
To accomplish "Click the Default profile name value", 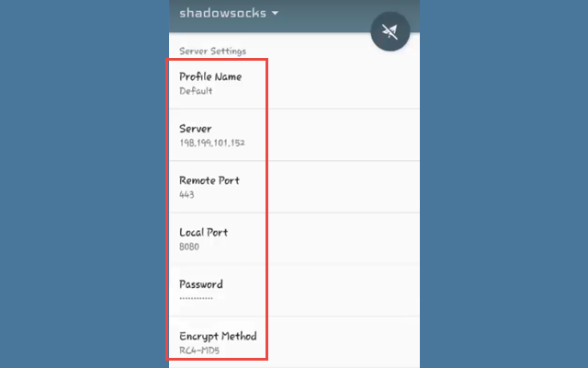I will (x=196, y=92).
